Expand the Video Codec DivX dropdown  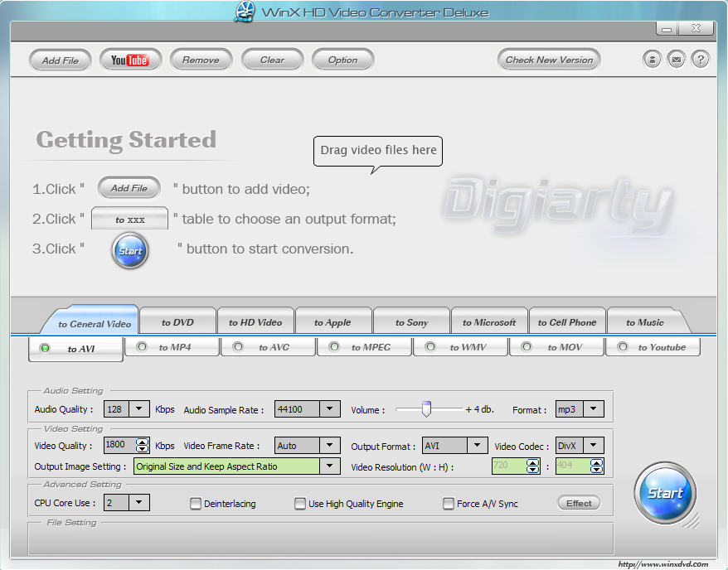[x=594, y=445]
